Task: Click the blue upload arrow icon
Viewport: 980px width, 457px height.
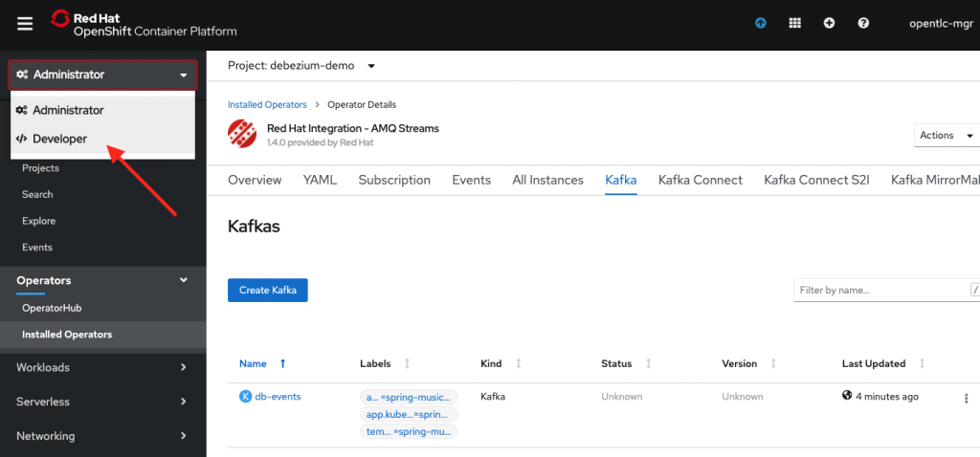Action: point(760,24)
